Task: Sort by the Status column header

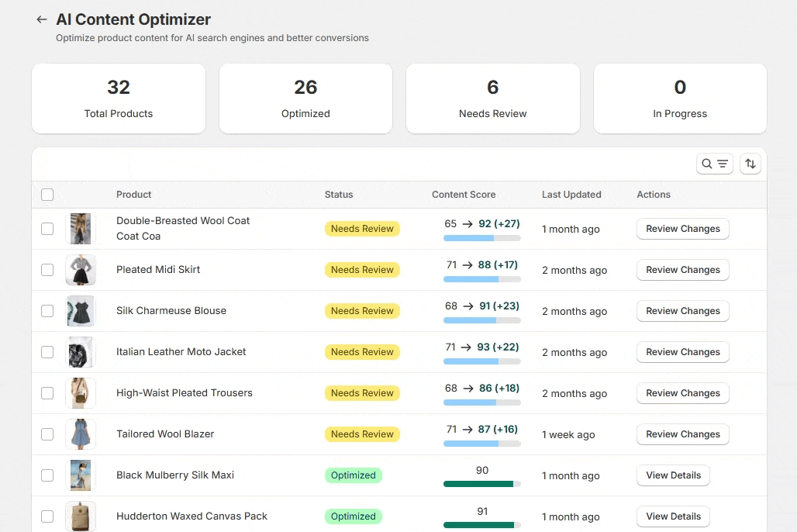Action: 339,195
